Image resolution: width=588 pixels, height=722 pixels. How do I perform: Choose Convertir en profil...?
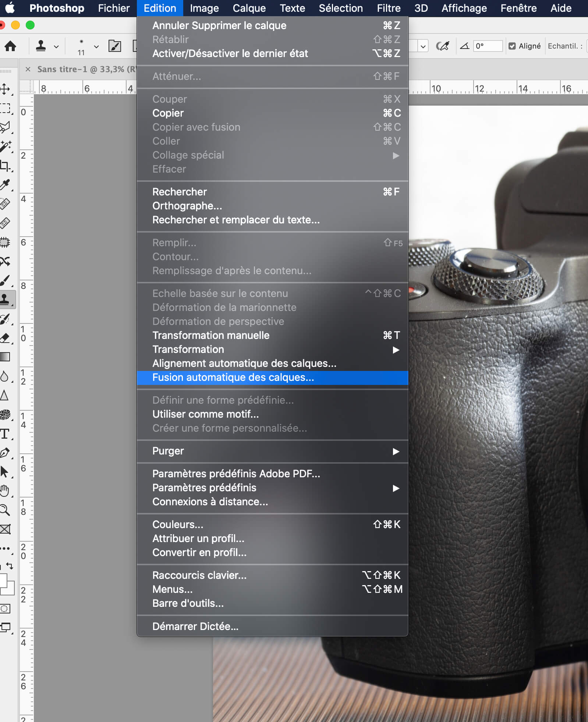pyautogui.click(x=272, y=552)
